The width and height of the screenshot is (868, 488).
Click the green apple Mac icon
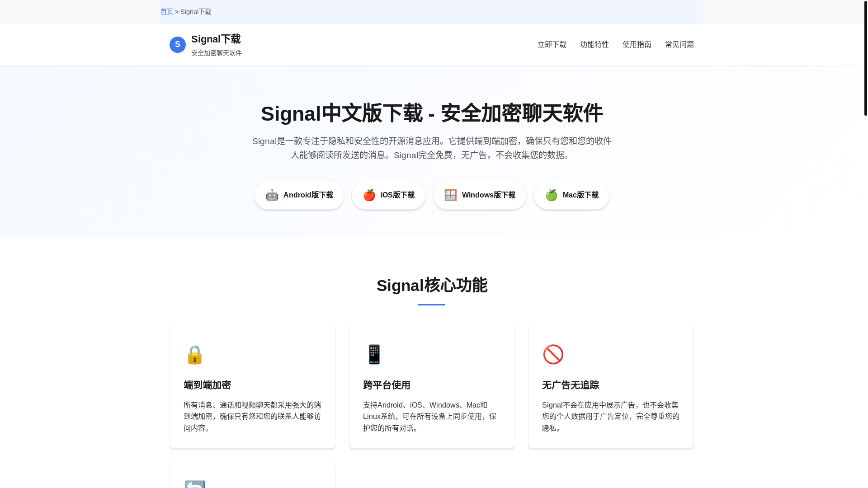552,195
